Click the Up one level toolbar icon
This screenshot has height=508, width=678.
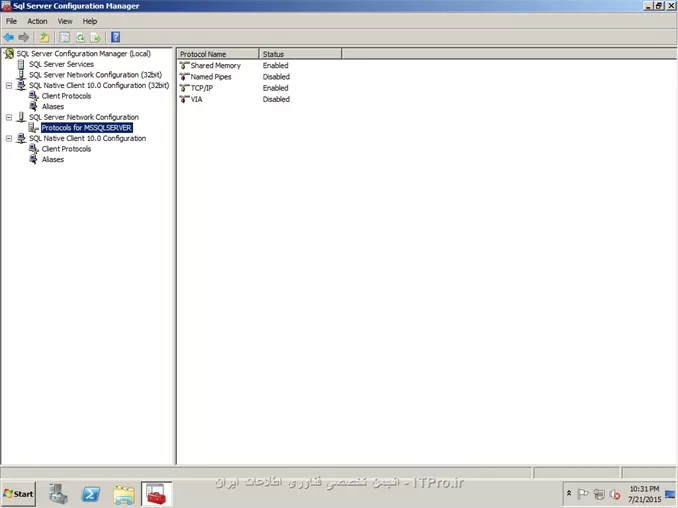(44, 38)
